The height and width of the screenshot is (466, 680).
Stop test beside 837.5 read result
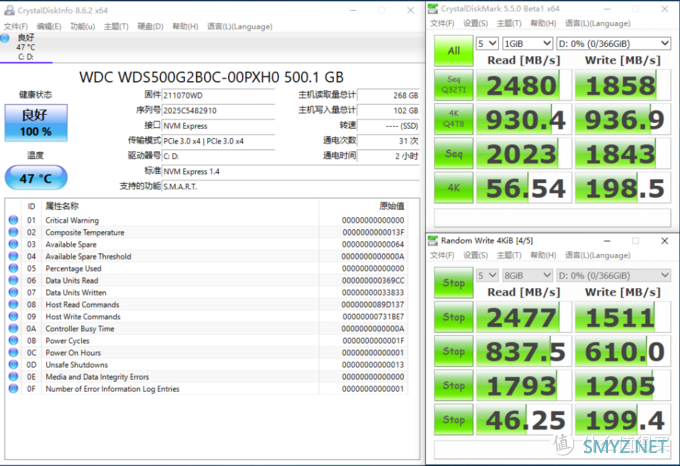click(x=454, y=351)
